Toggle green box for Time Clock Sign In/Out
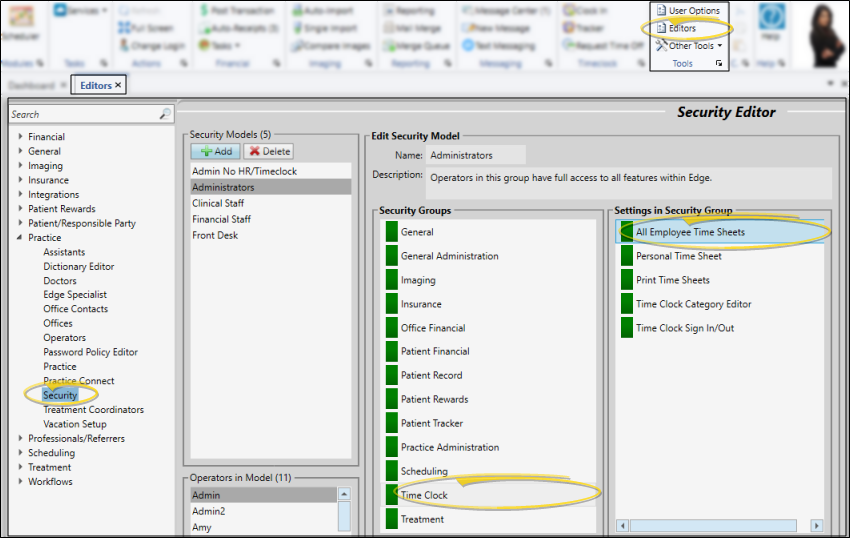 coord(627,328)
